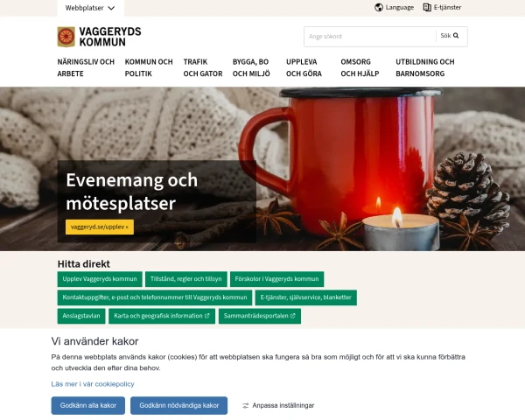This screenshot has height=420, width=525.
Task: Click the yellow vaggeryd.se/upplev button
Action: pos(100,227)
